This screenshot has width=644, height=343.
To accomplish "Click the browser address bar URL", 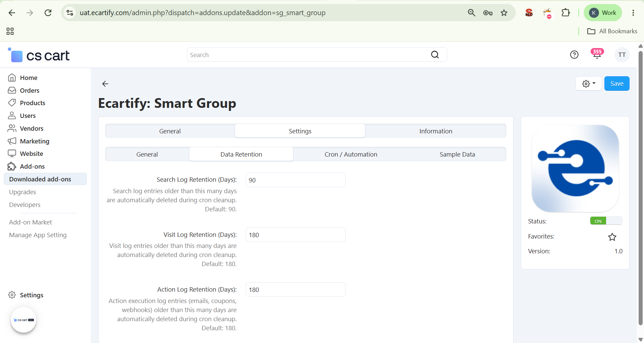I will click(x=202, y=13).
